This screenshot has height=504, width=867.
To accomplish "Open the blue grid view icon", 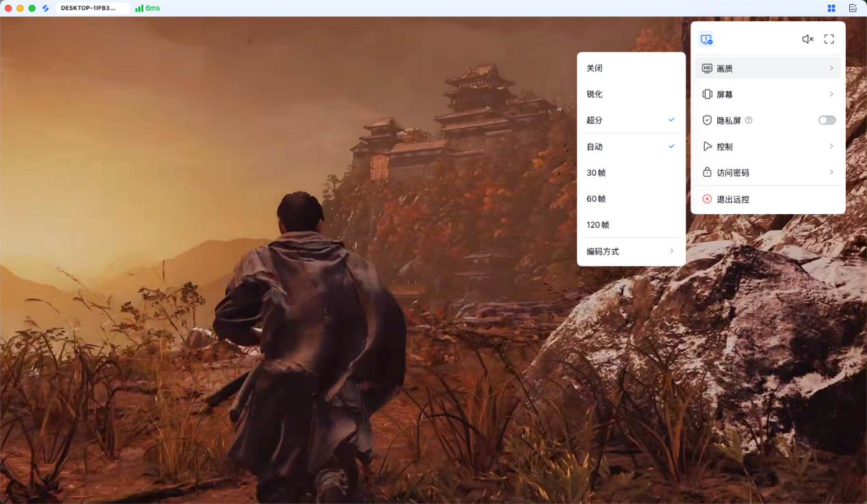I will pos(831,8).
